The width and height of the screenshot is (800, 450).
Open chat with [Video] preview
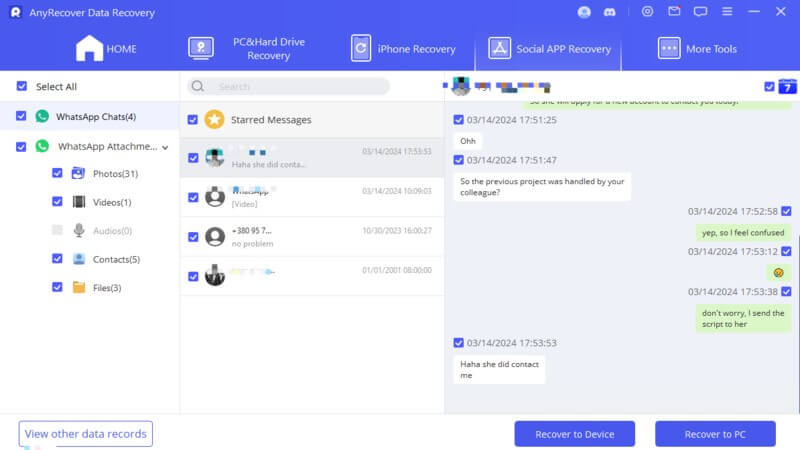pyautogui.click(x=312, y=197)
